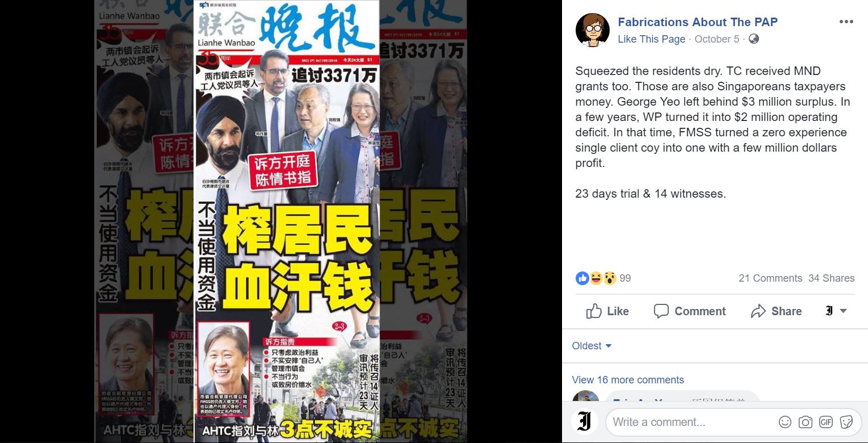Open the Fabrications About The PAP page link

(698, 22)
